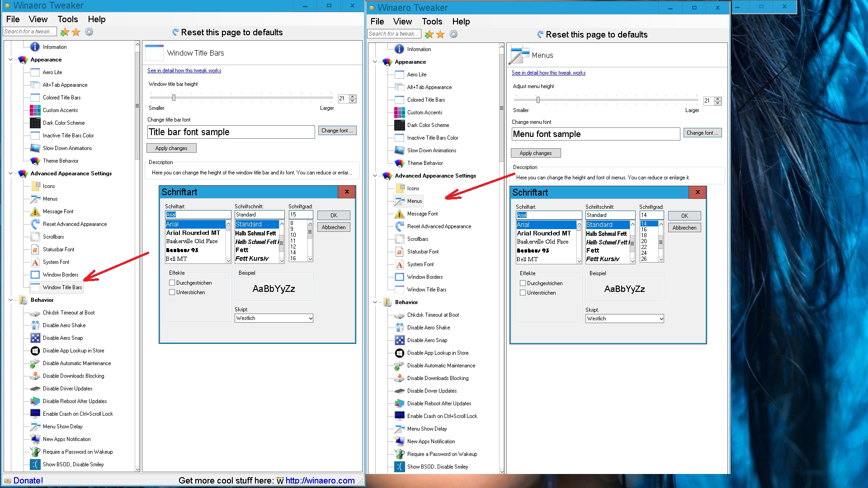This screenshot has width=868, height=488.
Task: Click Apply changes button on Menus page
Action: coord(536,153)
